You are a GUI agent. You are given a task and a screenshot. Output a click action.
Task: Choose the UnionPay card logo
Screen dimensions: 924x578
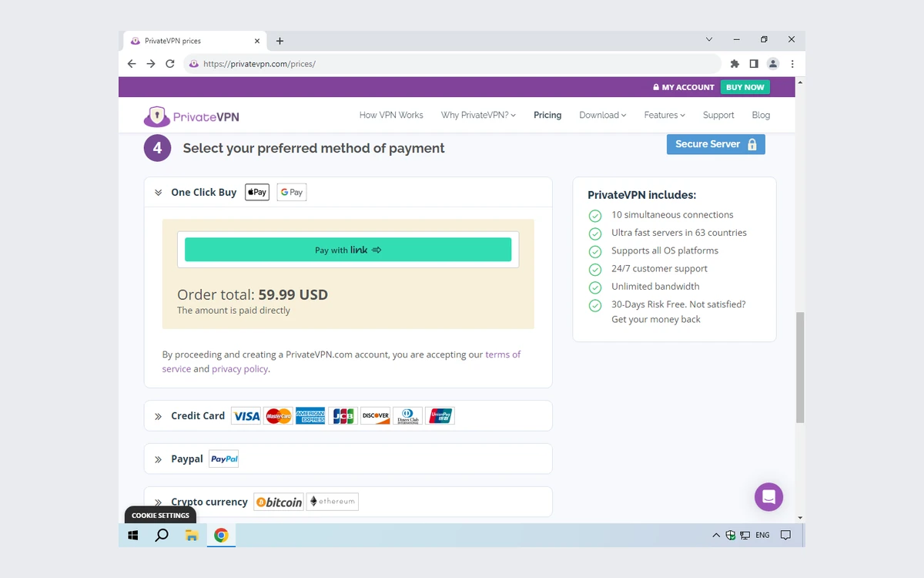point(440,416)
